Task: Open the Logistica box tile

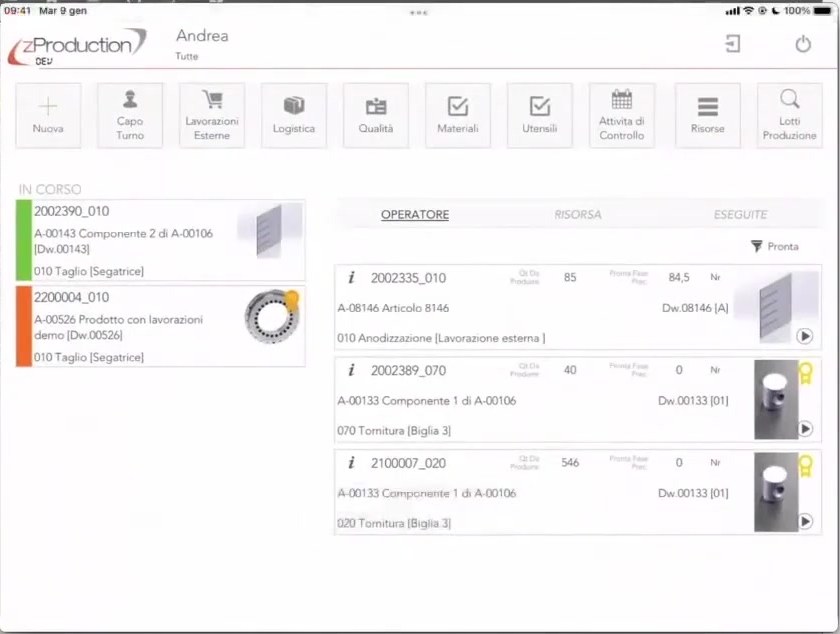Action: coord(294,115)
